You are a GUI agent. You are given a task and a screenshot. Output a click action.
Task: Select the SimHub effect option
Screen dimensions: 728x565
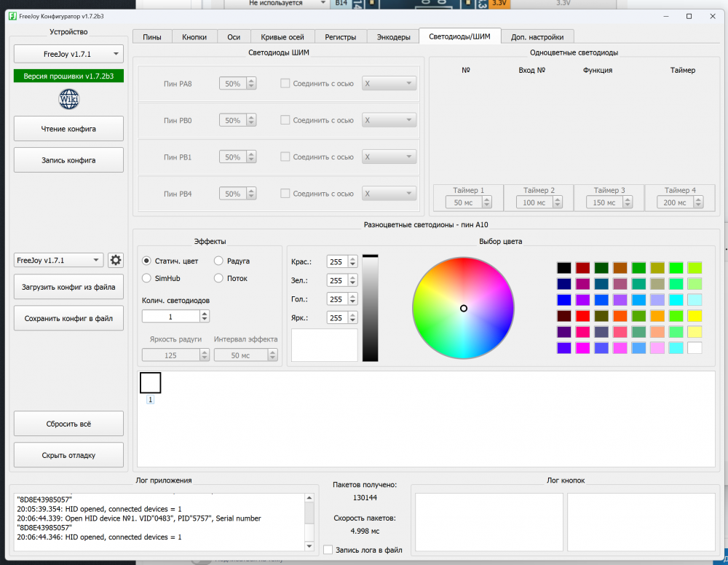click(x=147, y=278)
